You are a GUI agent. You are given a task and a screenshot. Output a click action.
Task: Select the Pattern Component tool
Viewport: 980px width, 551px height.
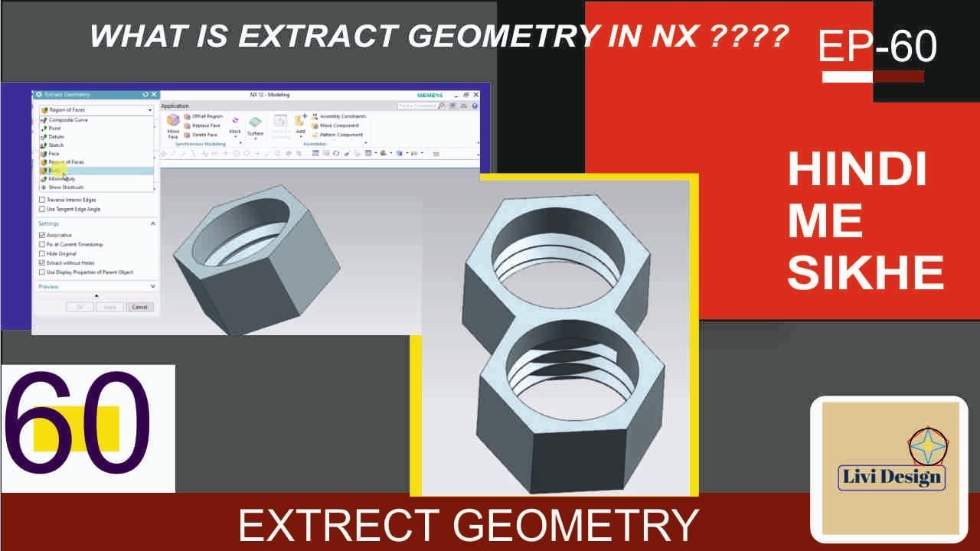(x=337, y=135)
